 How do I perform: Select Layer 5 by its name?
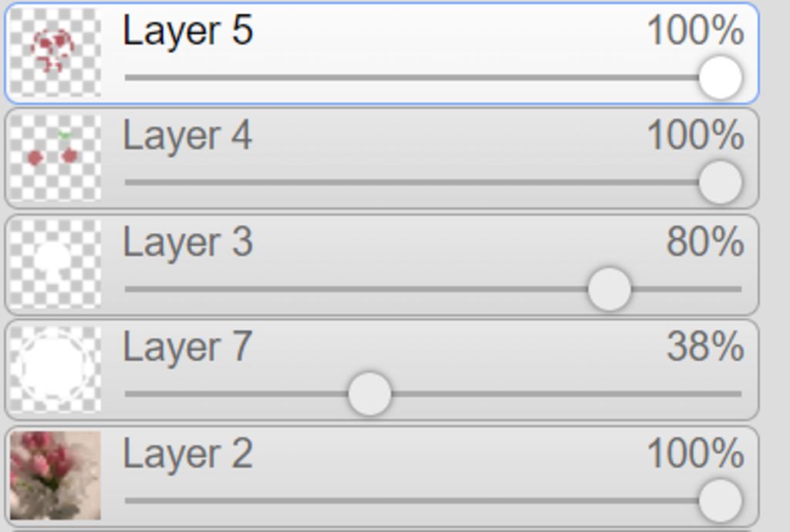(x=187, y=31)
